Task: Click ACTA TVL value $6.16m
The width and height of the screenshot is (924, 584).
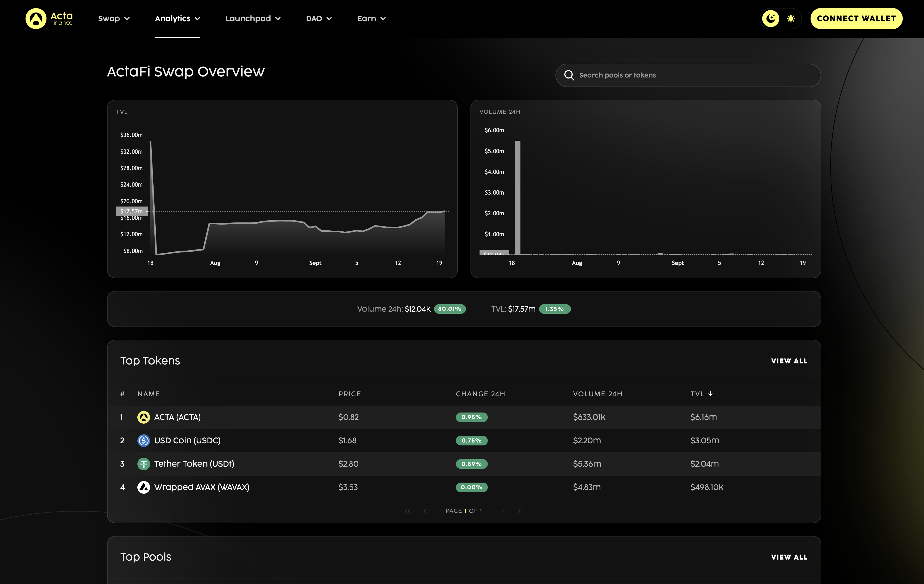Action: (x=703, y=417)
